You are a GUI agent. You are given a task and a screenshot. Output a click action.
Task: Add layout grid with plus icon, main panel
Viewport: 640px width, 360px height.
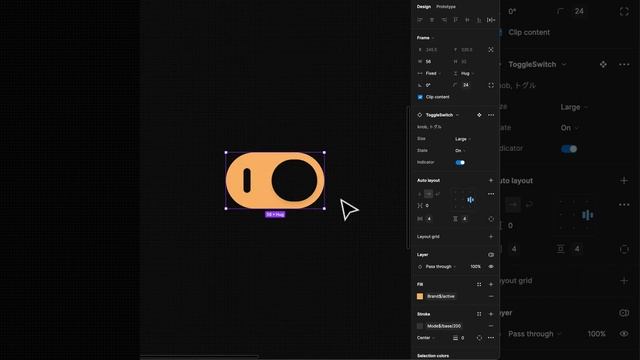tap(491, 237)
